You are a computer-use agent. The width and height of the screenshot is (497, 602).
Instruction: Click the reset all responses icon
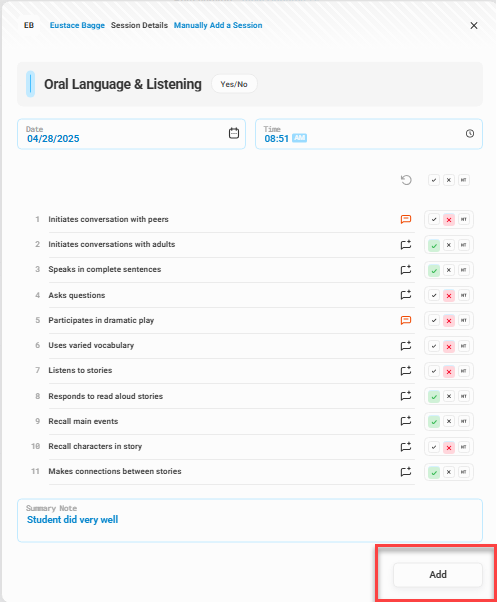click(x=406, y=180)
